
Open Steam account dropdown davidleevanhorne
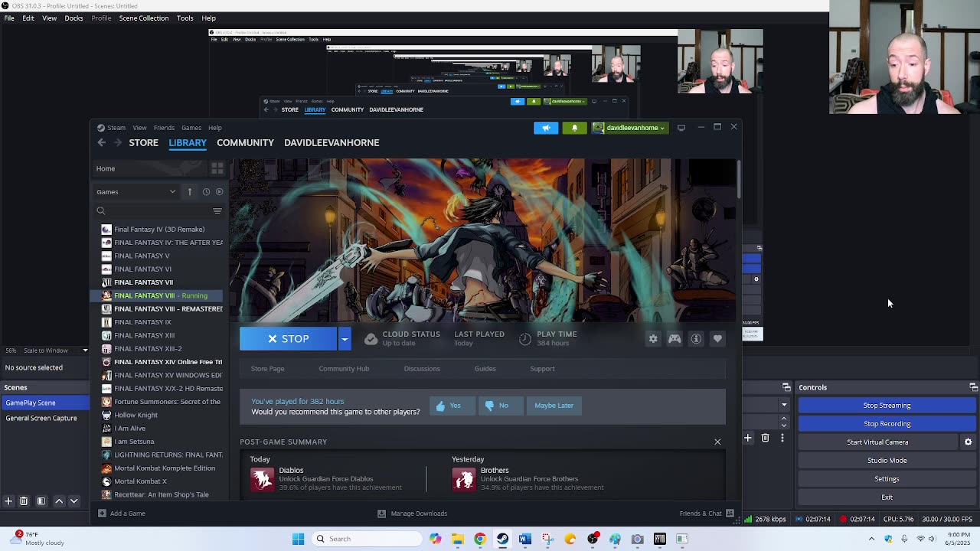coord(629,128)
